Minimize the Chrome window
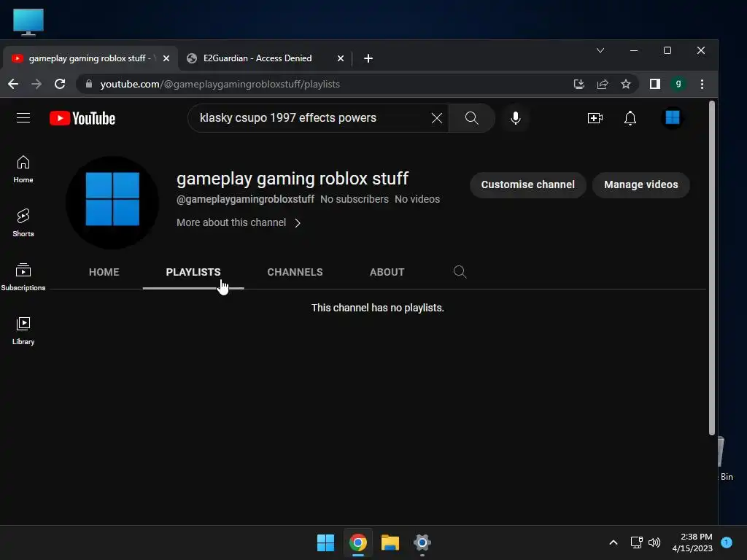 coord(634,50)
